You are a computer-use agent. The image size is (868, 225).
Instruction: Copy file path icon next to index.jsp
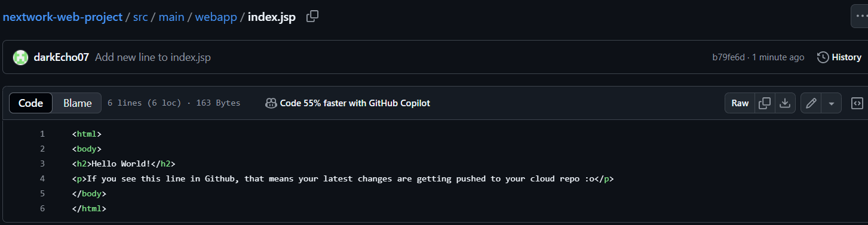pyautogui.click(x=312, y=17)
